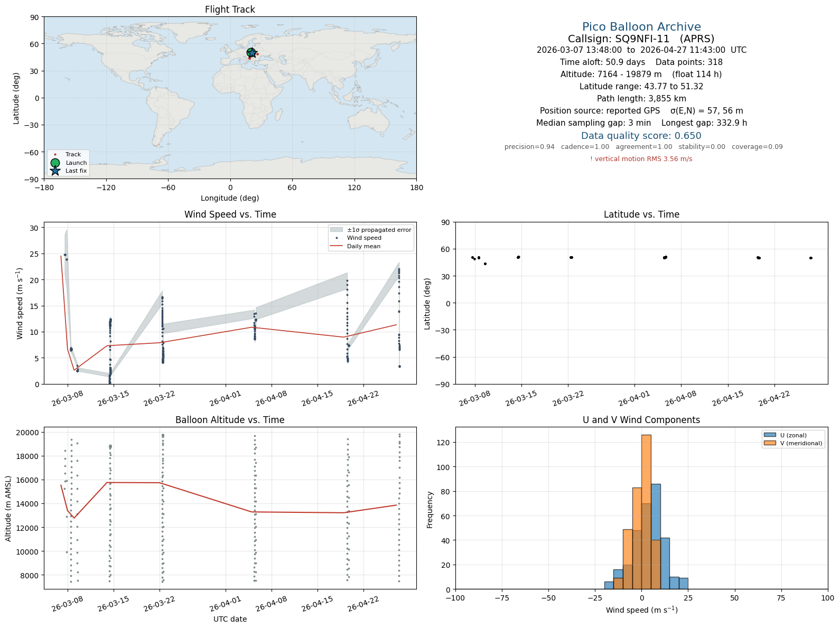Click the 'Latitude vs. Time' chart title
This screenshot has height=628, width=840.
click(641, 214)
